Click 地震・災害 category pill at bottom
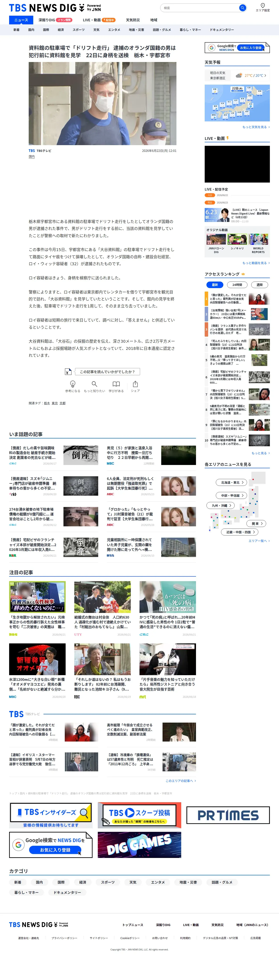The width and height of the screenshot is (279, 980). coord(188,882)
